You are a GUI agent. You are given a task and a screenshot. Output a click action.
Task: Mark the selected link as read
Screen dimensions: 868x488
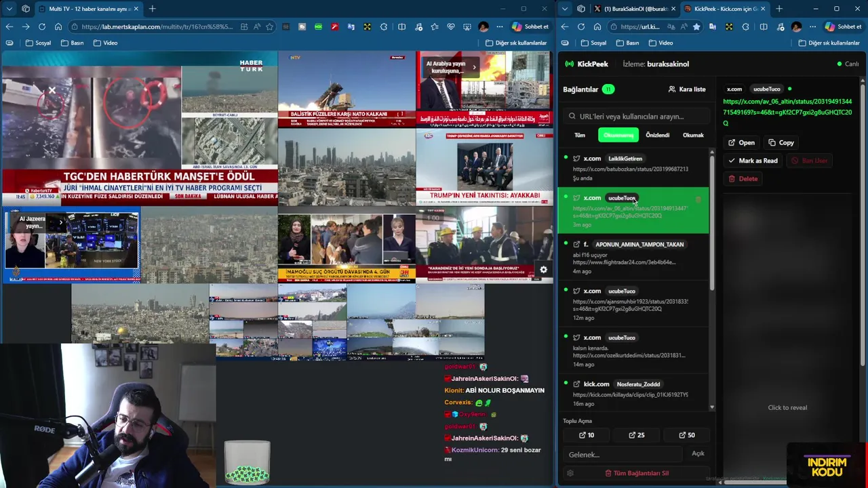coord(753,161)
